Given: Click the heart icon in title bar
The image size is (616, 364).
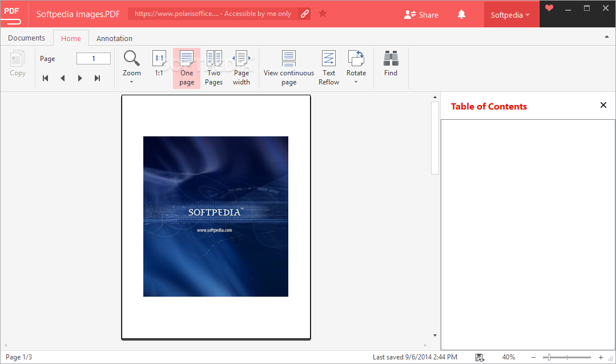Looking at the screenshot, I should pos(549,8).
